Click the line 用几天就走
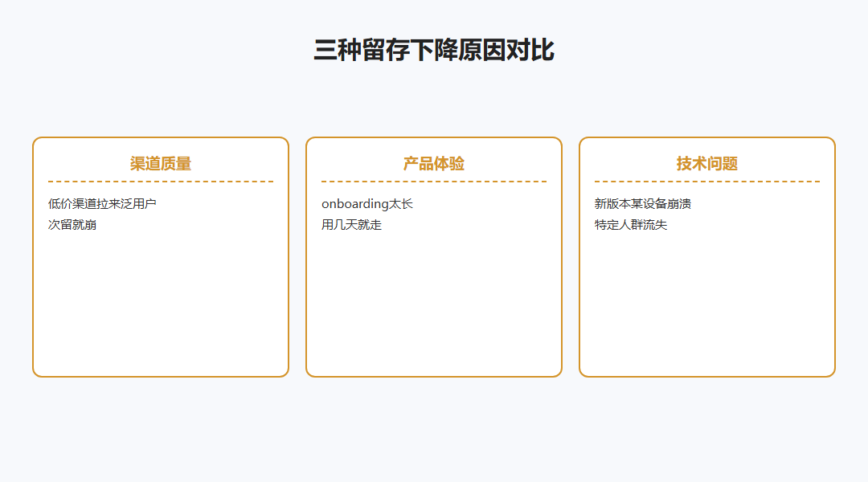The width and height of the screenshot is (868, 482). [351, 225]
